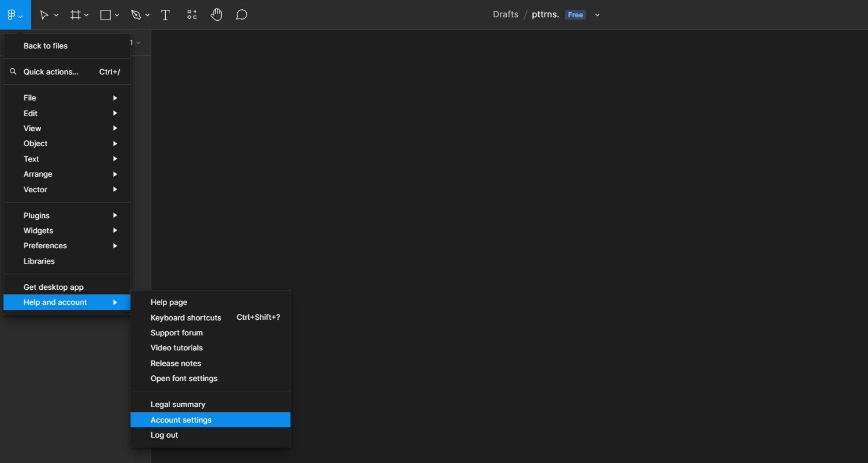The height and width of the screenshot is (463, 868).
Task: Expand the pages chevron in left panel
Action: (138, 43)
